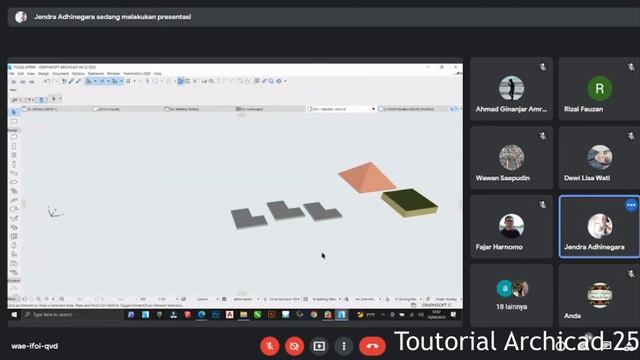Viewport: 640px width, 360px height.
Task: Select Rizal Fauzan participant tile
Action: (x=599, y=89)
